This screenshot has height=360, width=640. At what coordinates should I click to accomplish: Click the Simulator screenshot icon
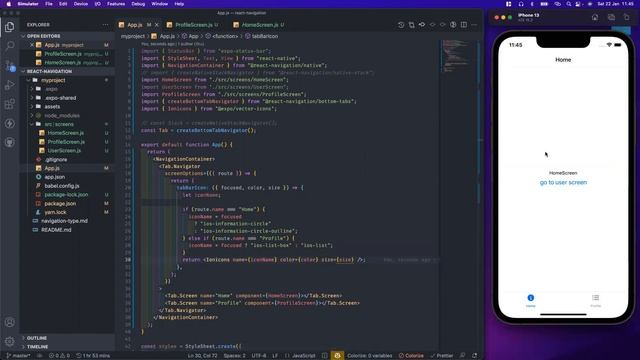(611, 18)
